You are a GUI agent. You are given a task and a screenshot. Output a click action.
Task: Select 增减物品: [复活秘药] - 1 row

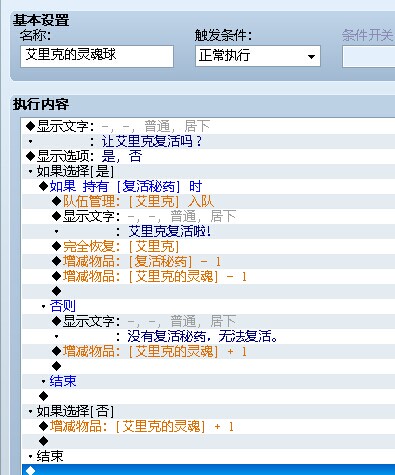(208, 261)
